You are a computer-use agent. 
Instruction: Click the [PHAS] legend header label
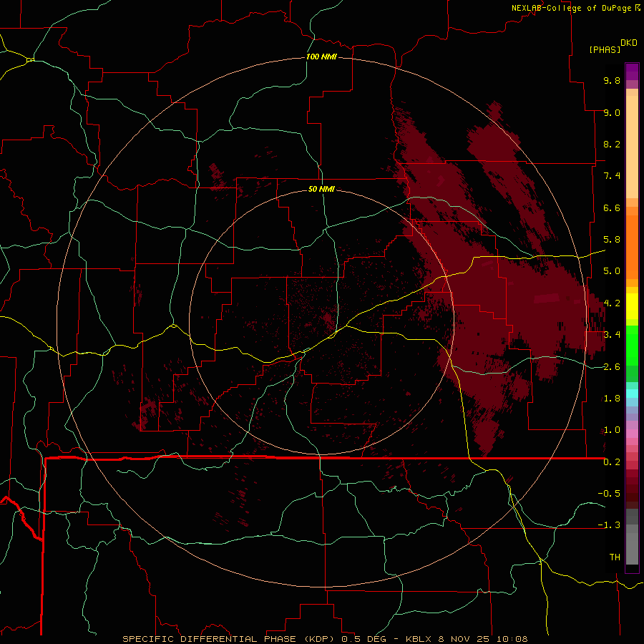click(605, 49)
